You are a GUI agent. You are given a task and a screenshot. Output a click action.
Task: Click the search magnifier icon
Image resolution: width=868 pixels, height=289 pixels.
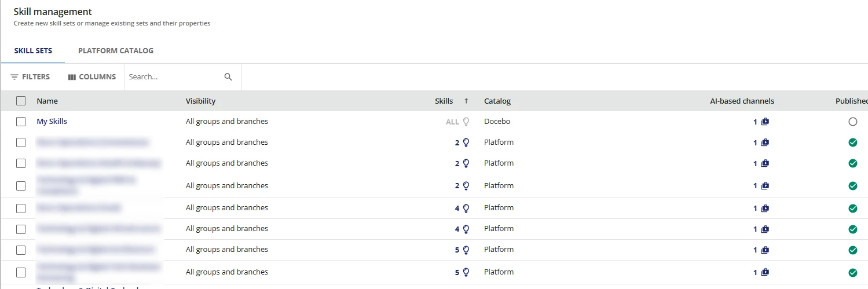point(228,77)
